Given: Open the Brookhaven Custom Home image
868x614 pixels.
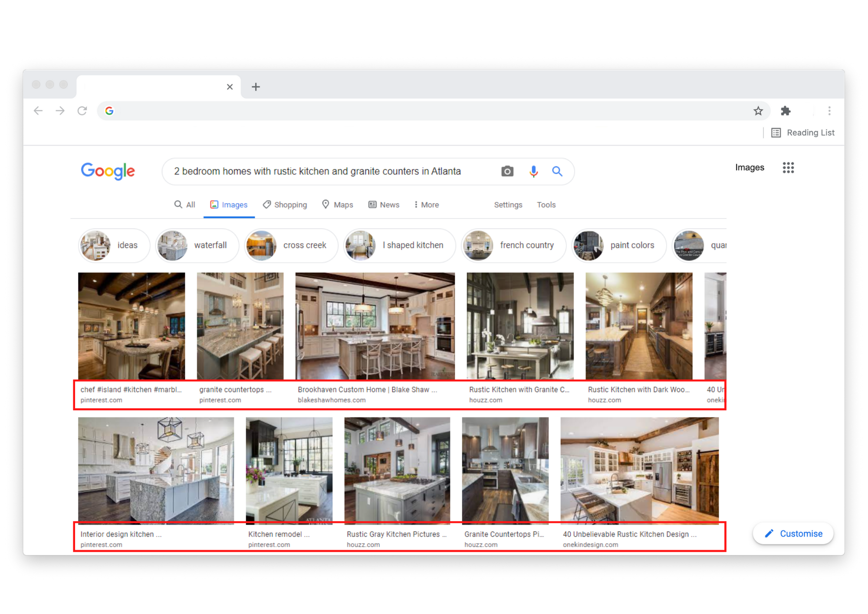Looking at the screenshot, I should 375,326.
